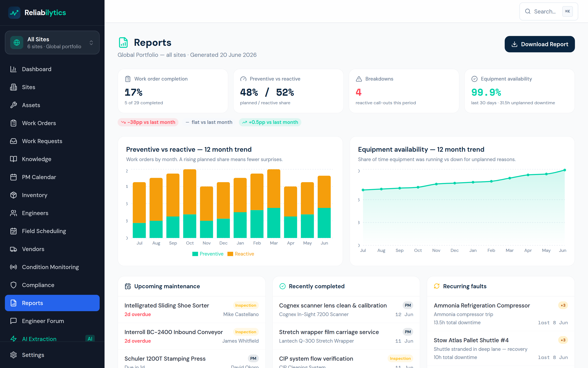Click the -38pp vs last month badge

148,122
